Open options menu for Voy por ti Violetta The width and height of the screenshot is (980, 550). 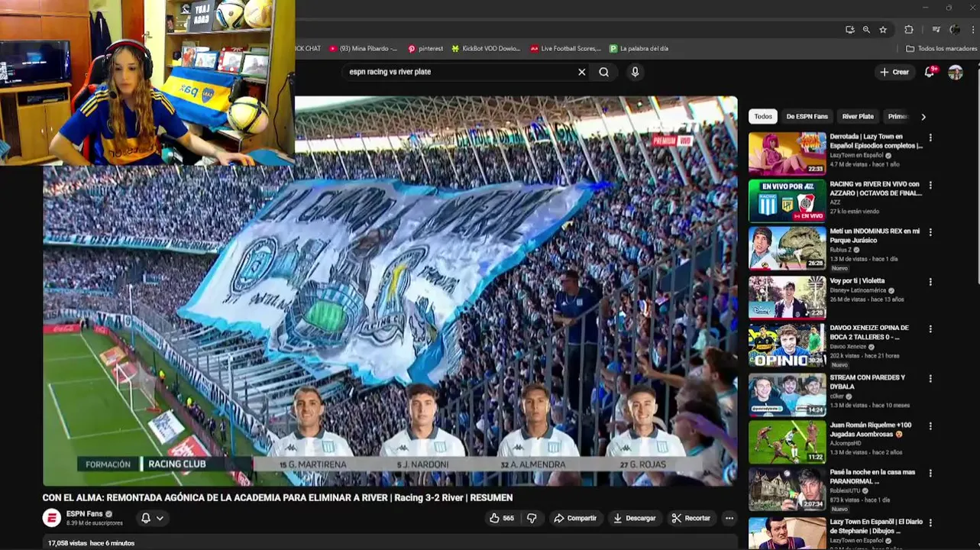click(930, 281)
